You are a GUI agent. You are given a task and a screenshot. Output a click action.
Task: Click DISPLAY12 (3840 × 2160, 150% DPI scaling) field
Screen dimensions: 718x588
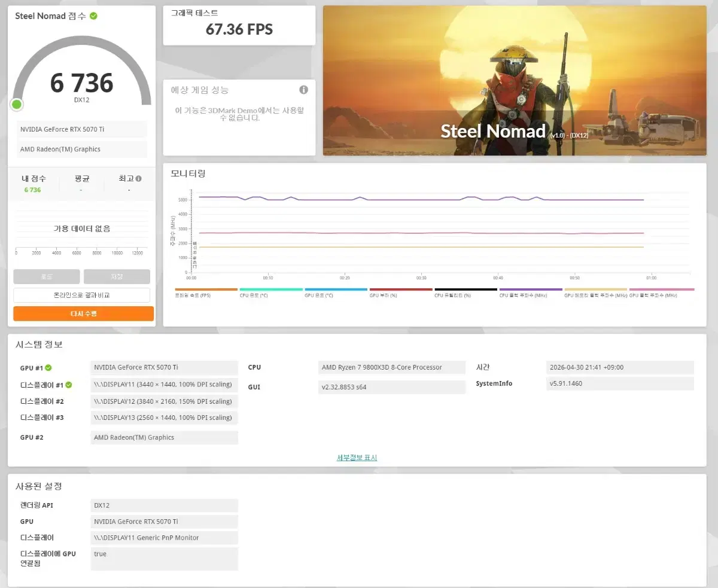click(165, 401)
